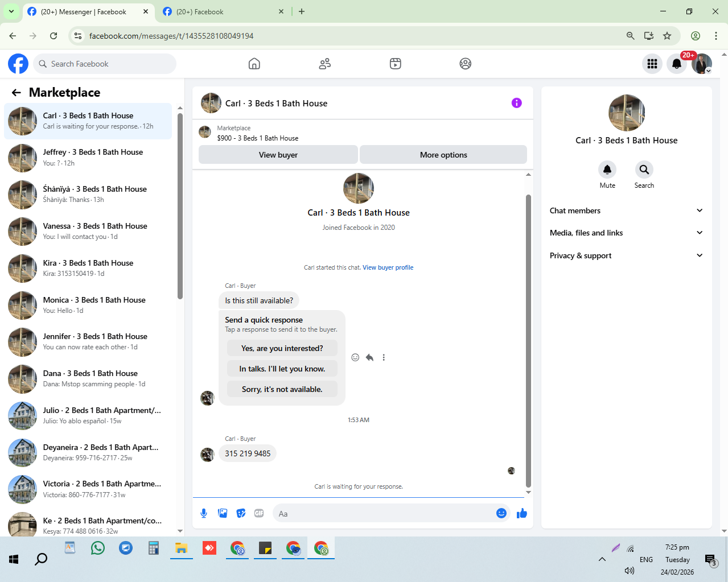Open File Explorer from the taskbar
Screen dimensions: 728x582
click(x=181, y=548)
